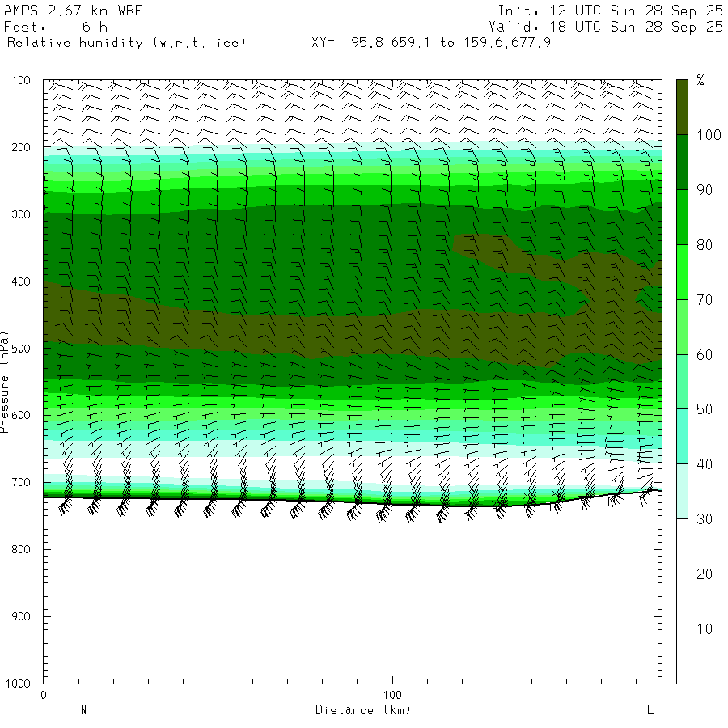Click the dark green colorbar segment between 90 and 100

[x=682, y=162]
